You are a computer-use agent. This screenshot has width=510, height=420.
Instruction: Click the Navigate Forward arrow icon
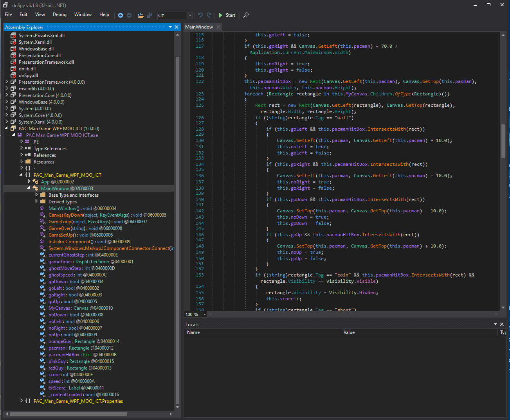pyautogui.click(x=129, y=15)
